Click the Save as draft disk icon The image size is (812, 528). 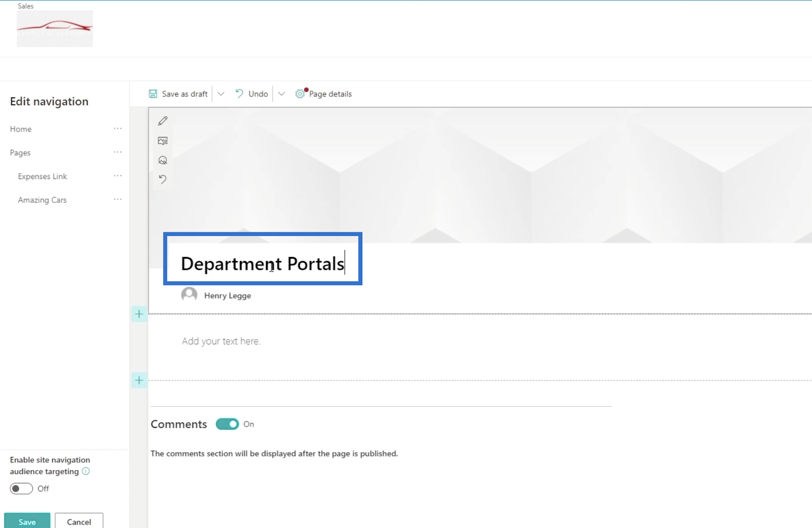coord(153,94)
